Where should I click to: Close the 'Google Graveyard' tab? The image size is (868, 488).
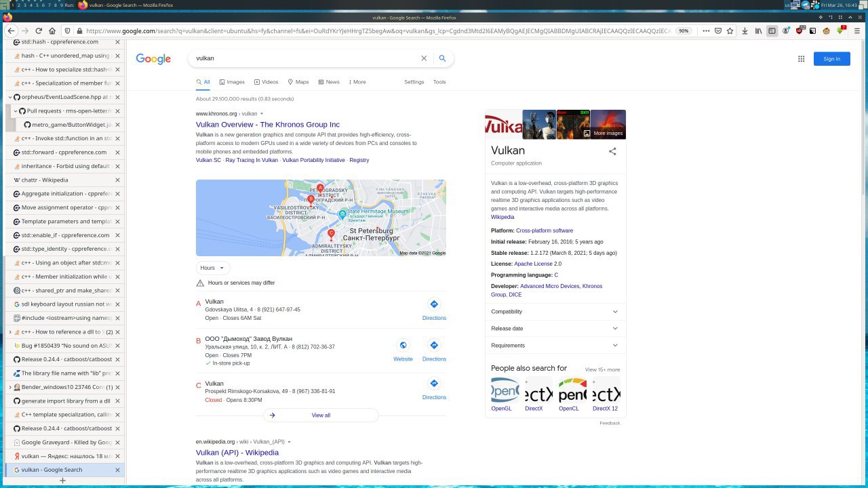pos(117,443)
